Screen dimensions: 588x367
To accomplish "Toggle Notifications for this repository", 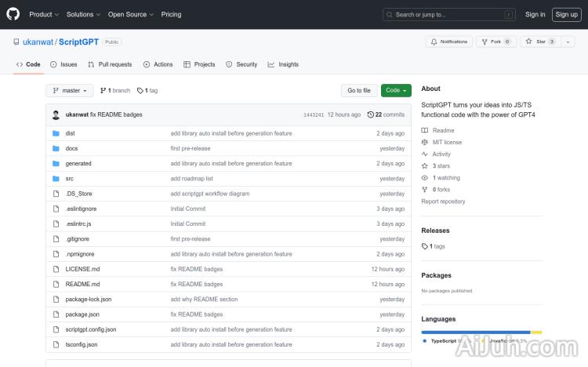I will [449, 42].
